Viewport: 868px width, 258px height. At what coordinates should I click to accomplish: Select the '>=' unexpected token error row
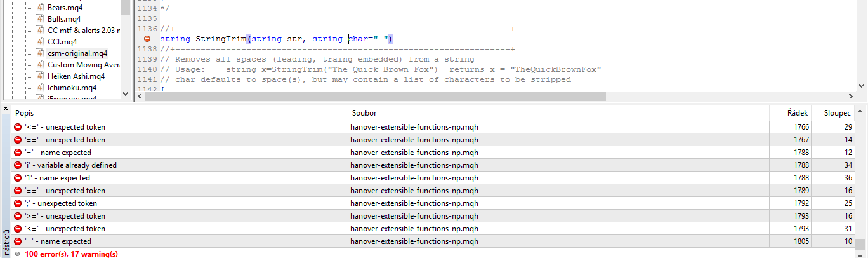coord(432,215)
